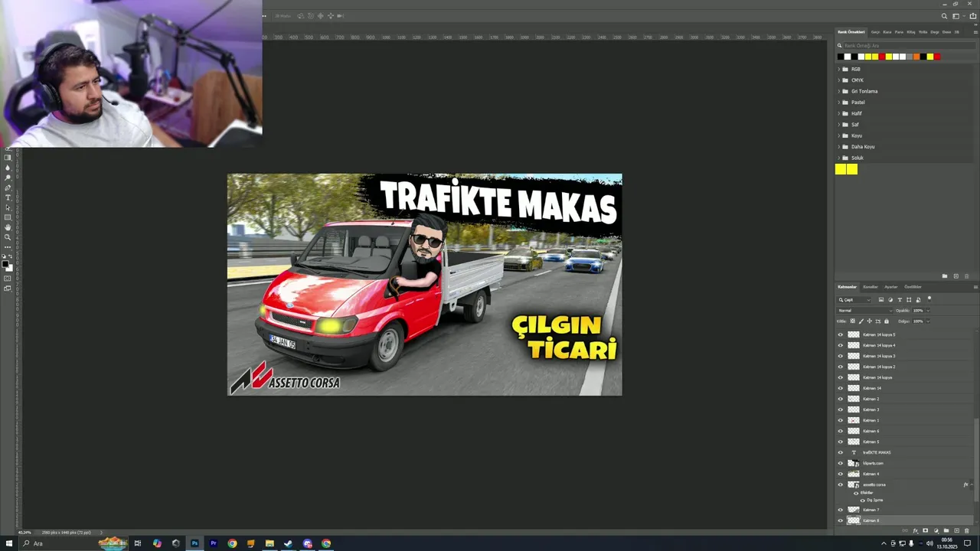Select the Type tool

click(x=8, y=197)
